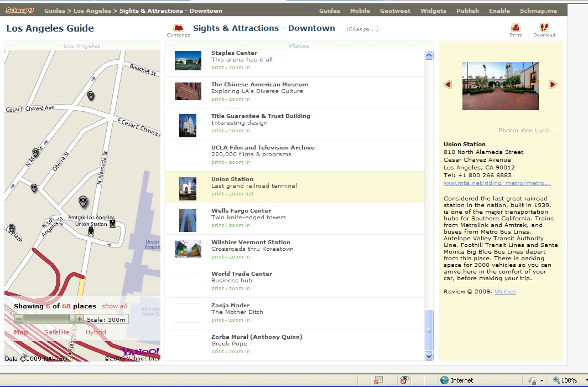Open the Wilshire Vermont Station thumbnail
This screenshot has width=588, height=387.
[x=188, y=249]
